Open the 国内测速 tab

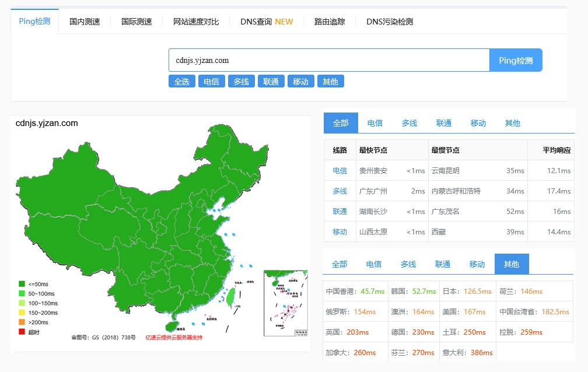click(x=85, y=22)
